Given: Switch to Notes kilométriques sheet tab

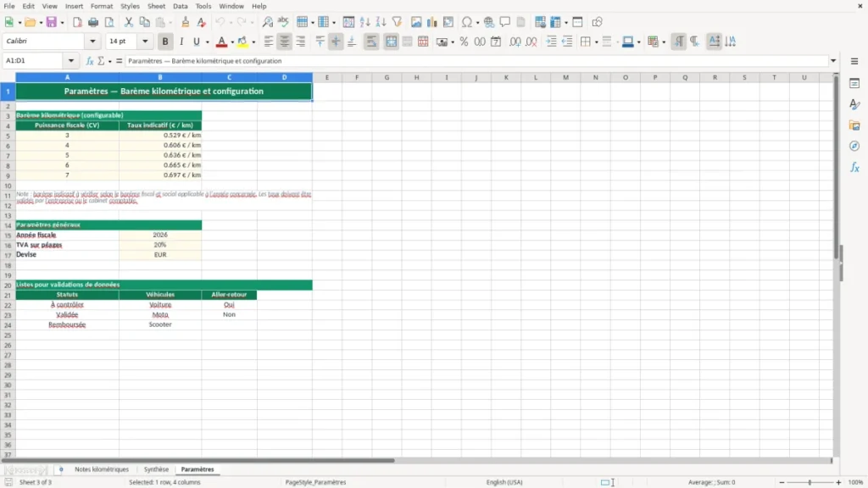Looking at the screenshot, I should [102, 469].
